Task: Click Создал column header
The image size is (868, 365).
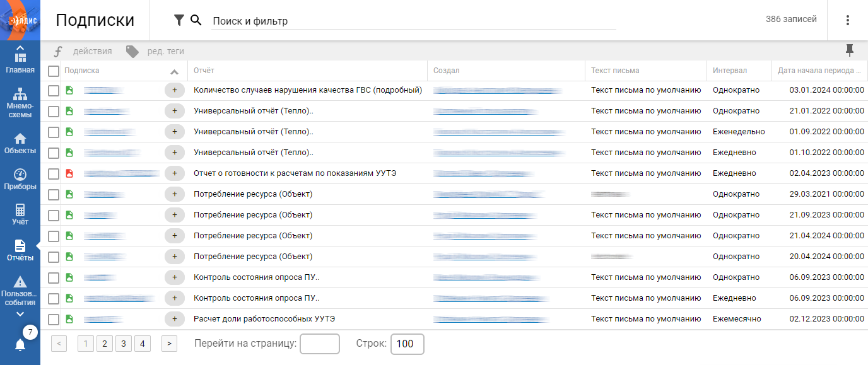Action: pos(506,71)
